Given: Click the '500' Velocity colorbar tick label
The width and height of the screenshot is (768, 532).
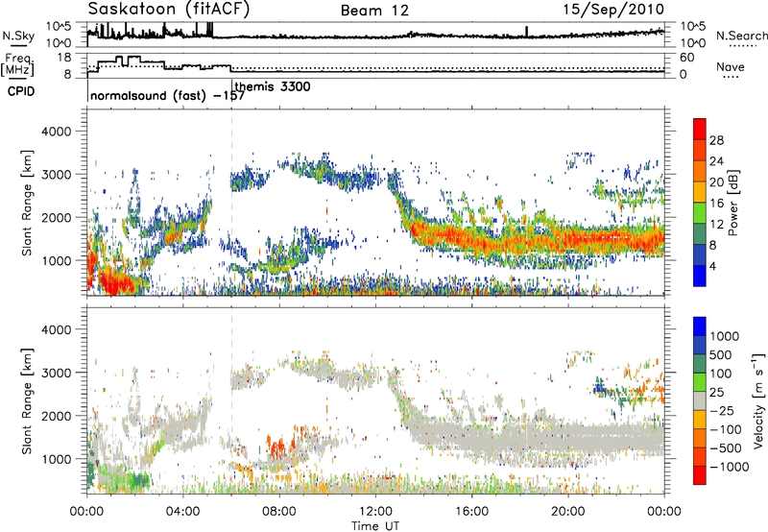Looking at the screenshot, I should pos(721,354).
